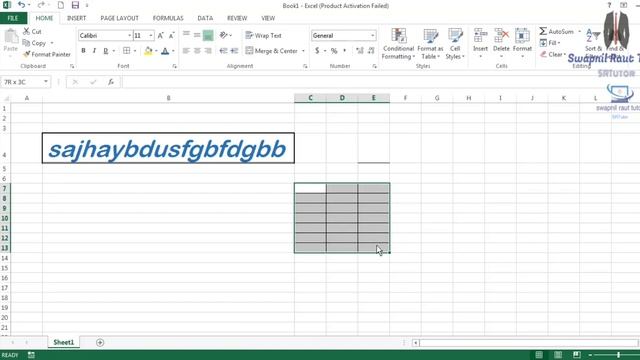Decrease font size with the smaller A
Image resolution: width=640 pixels, height=360 pixels.
click(x=172, y=36)
